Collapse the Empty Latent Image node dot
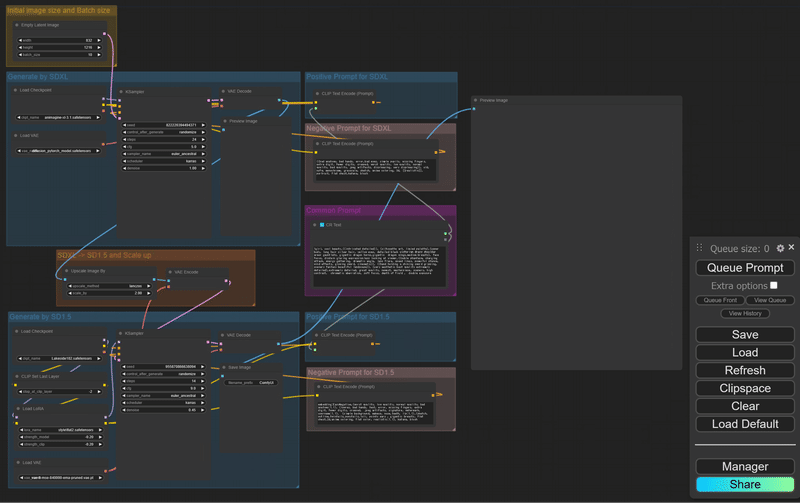This screenshot has height=503, width=800. (17, 25)
